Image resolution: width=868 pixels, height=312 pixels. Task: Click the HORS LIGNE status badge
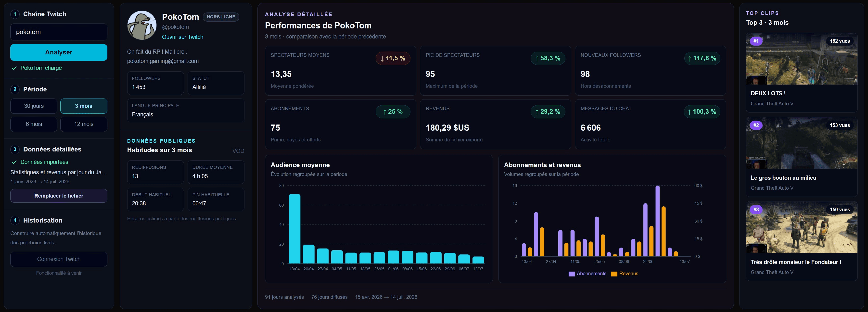click(x=221, y=17)
